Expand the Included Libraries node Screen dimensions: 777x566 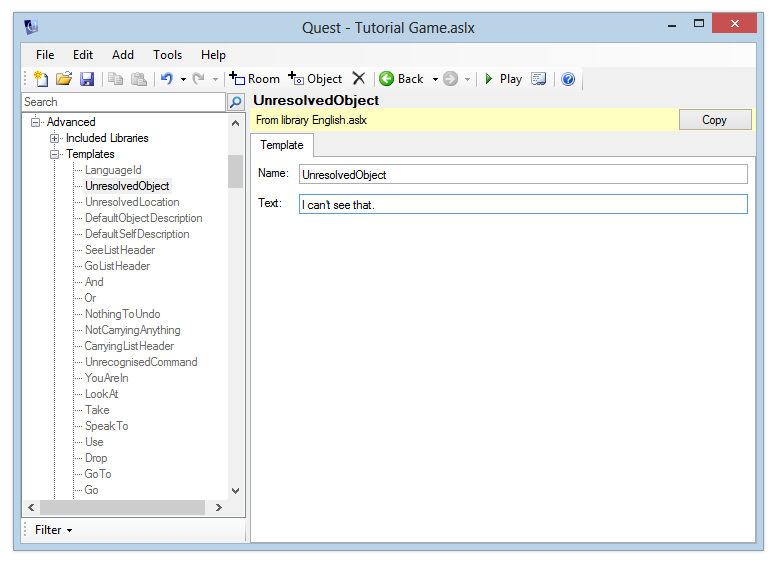[x=55, y=138]
